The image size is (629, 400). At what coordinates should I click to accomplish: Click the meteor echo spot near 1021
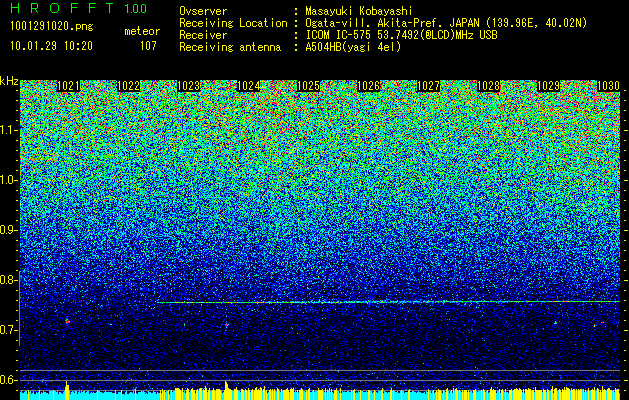pyautogui.click(x=67, y=321)
